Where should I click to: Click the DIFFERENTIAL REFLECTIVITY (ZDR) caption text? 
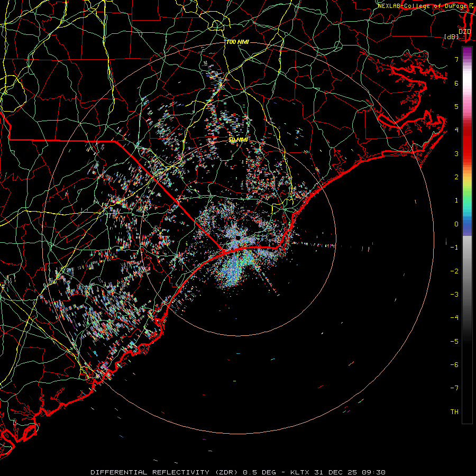tap(163, 472)
